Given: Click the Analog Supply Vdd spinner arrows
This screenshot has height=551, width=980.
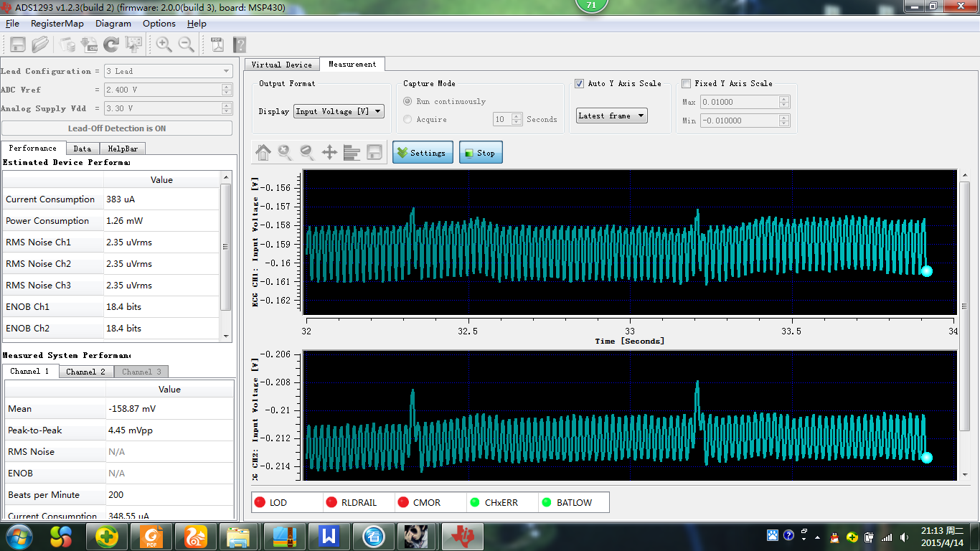Looking at the screenshot, I should 227,108.
